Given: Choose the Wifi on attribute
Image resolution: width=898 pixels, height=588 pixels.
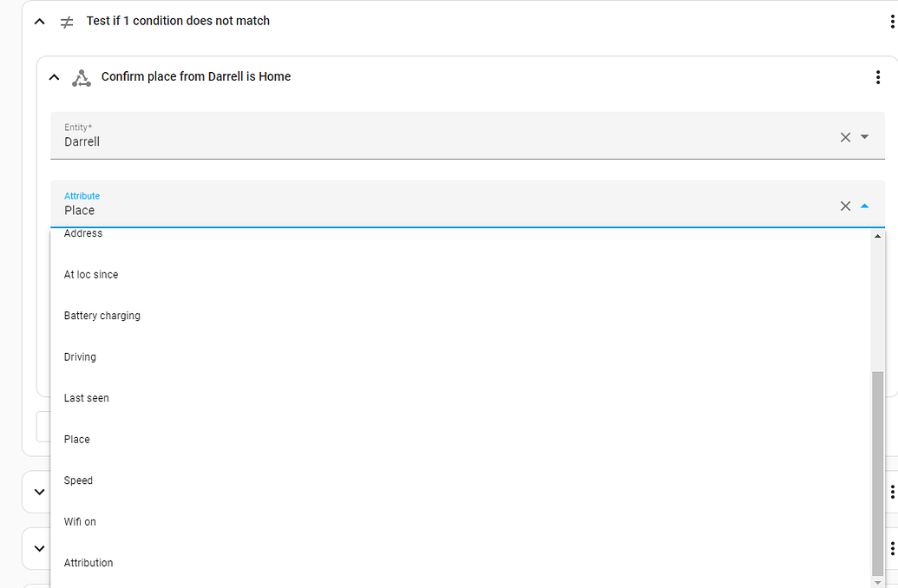Looking at the screenshot, I should click(x=80, y=522).
